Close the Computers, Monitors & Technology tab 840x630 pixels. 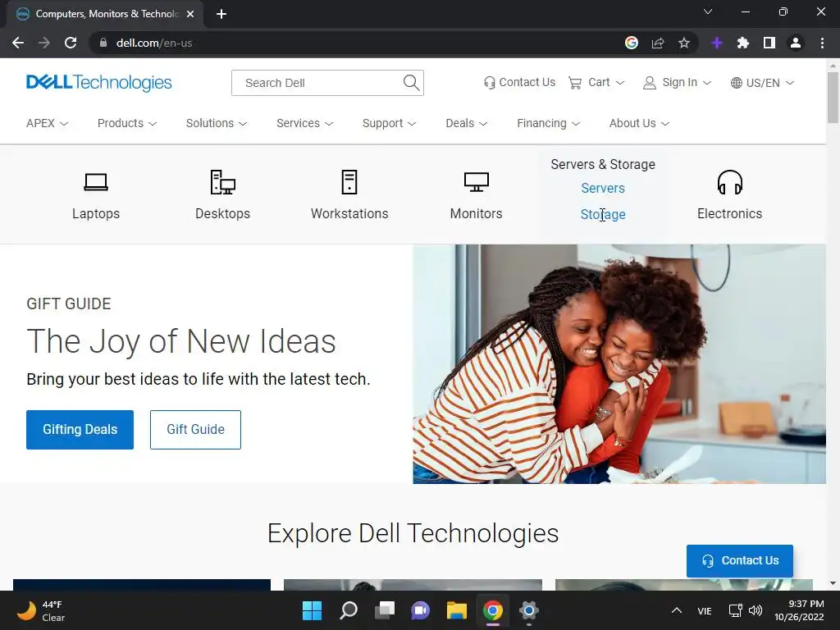190,14
